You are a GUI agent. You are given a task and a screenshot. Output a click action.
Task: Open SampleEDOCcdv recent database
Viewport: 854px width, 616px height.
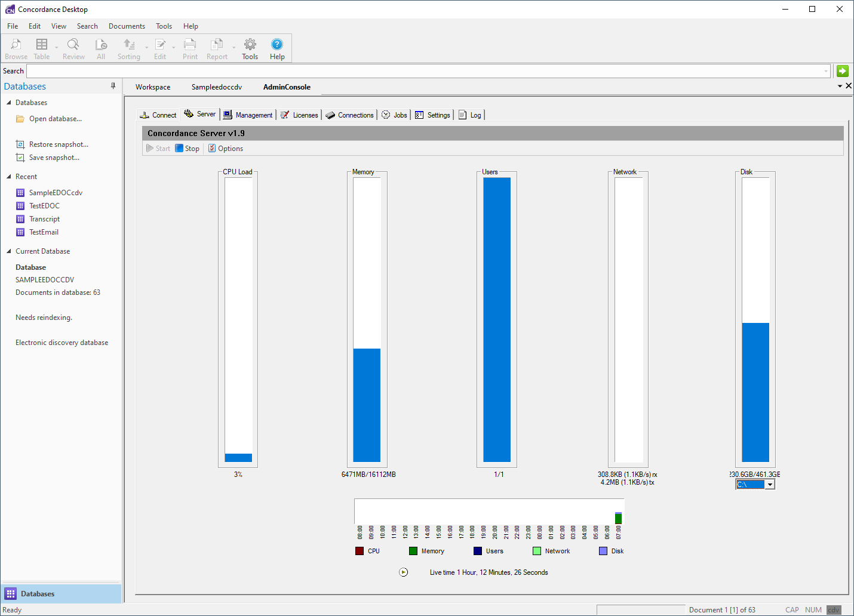[x=56, y=193]
